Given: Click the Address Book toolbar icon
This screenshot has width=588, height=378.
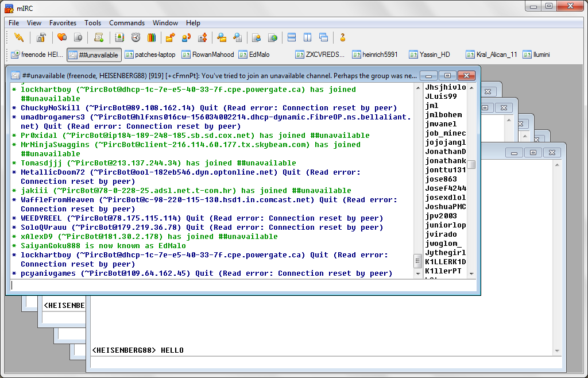Looking at the screenshot, I should point(119,38).
